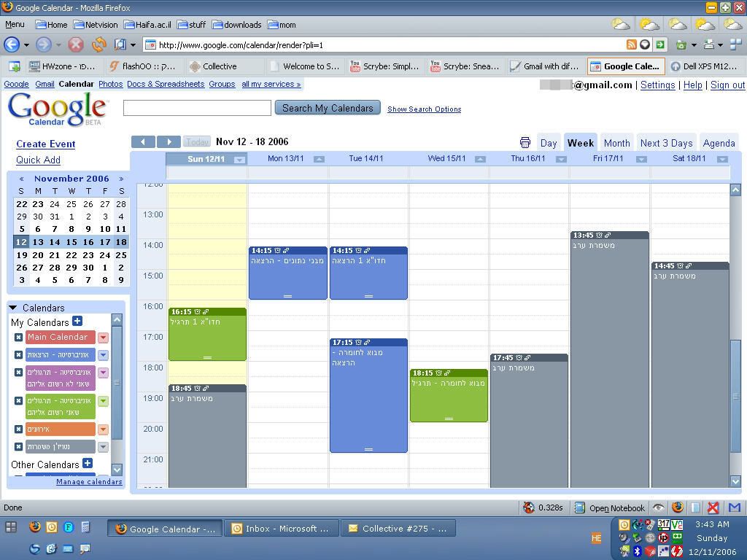The image size is (747, 560).
Task: Click the calendar list scroll-down arrow
Action: [117, 470]
